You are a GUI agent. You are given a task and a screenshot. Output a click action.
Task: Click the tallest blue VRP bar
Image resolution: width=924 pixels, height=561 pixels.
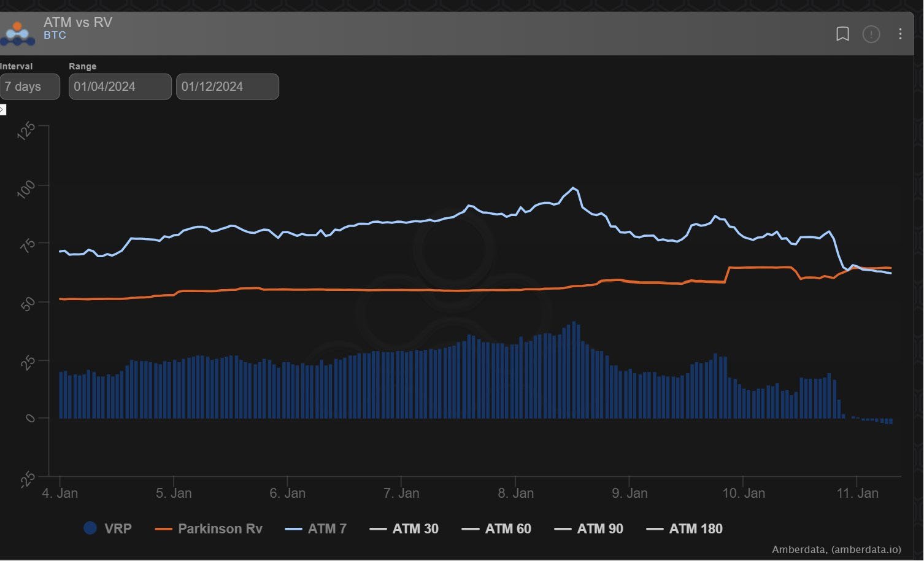574,369
